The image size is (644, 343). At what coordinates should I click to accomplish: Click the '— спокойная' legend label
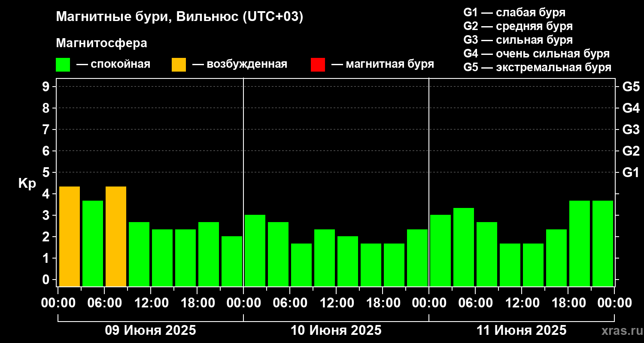(113, 64)
